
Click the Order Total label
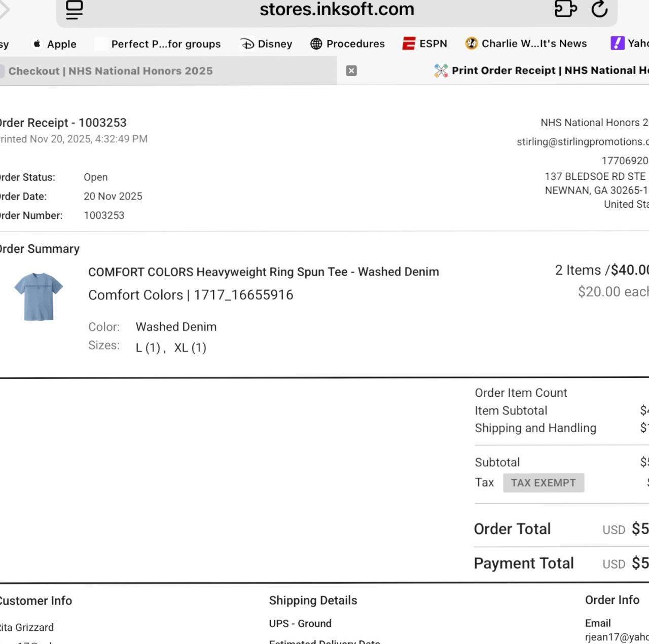pyautogui.click(x=512, y=529)
